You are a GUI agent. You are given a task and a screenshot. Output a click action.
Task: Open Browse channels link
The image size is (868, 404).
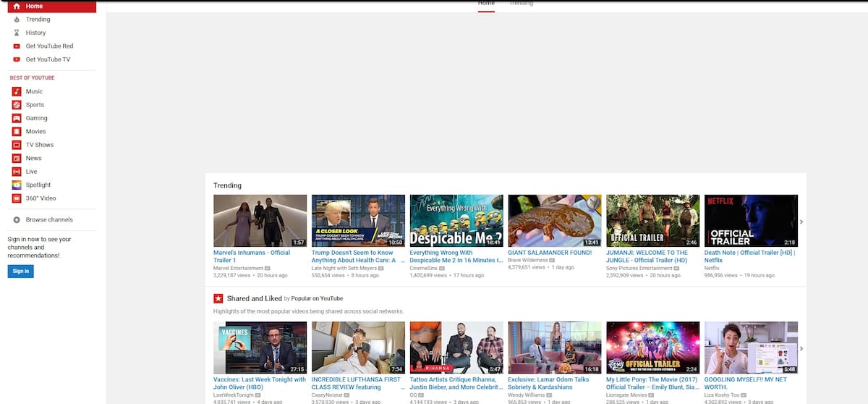click(x=49, y=219)
